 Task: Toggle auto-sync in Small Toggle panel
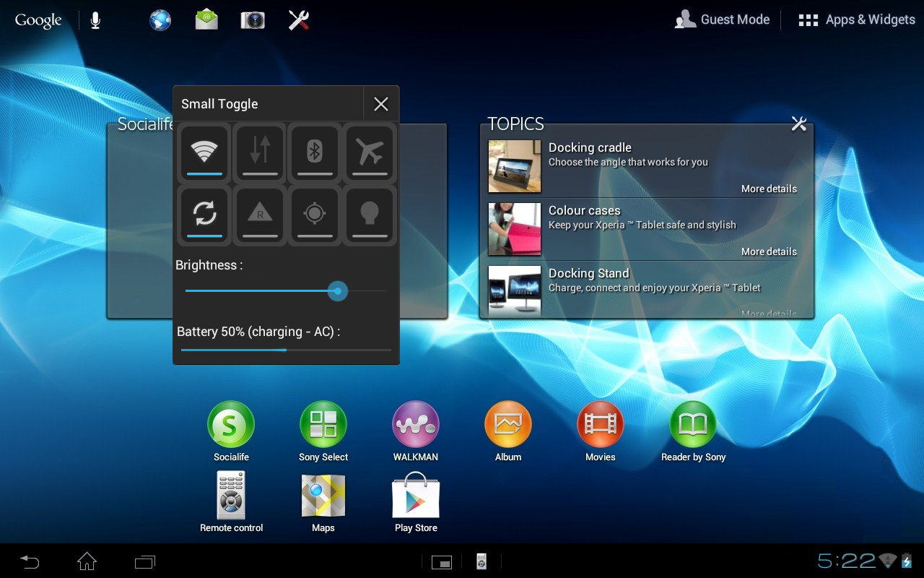click(x=204, y=215)
